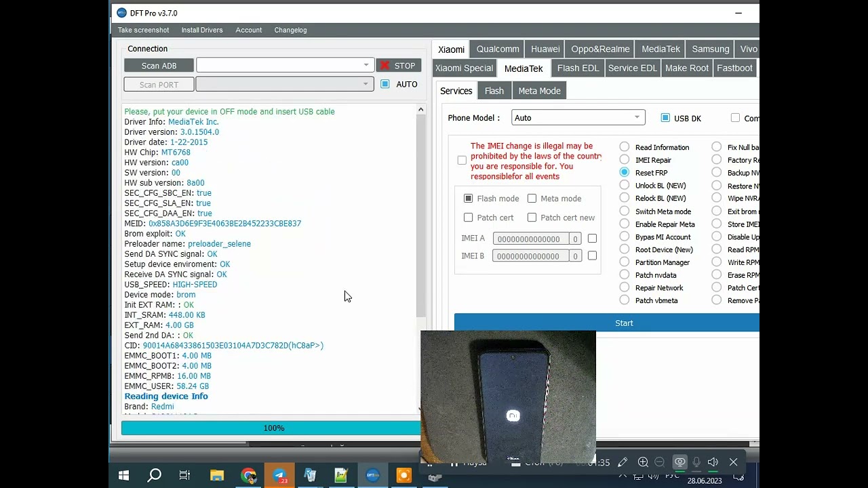
Task: Choose IMEI Repair radio option
Action: 625,160
